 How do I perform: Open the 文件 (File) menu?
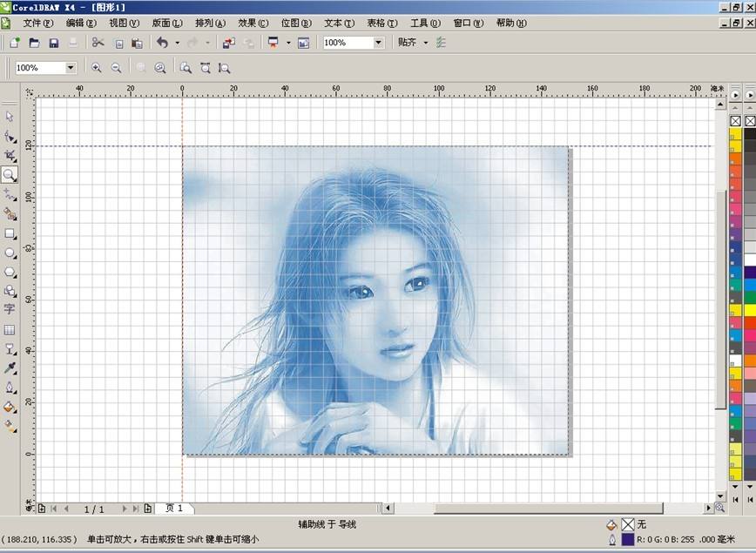(37, 24)
